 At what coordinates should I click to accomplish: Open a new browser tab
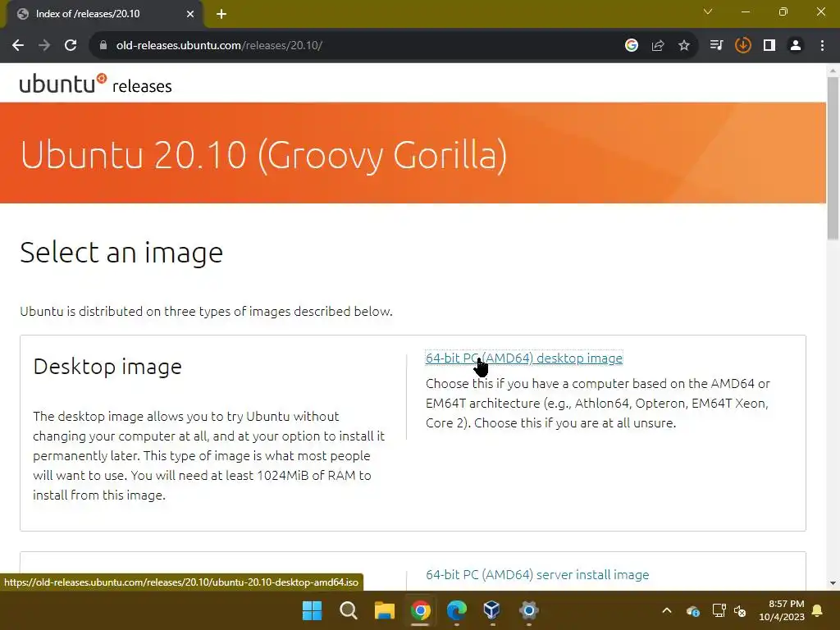(x=221, y=15)
